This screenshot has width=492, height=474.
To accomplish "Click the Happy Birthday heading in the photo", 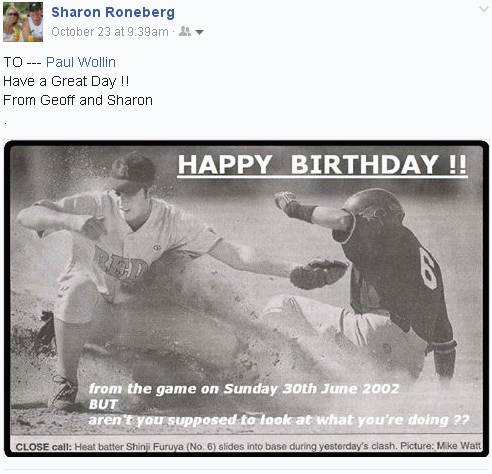I will point(322,164).
